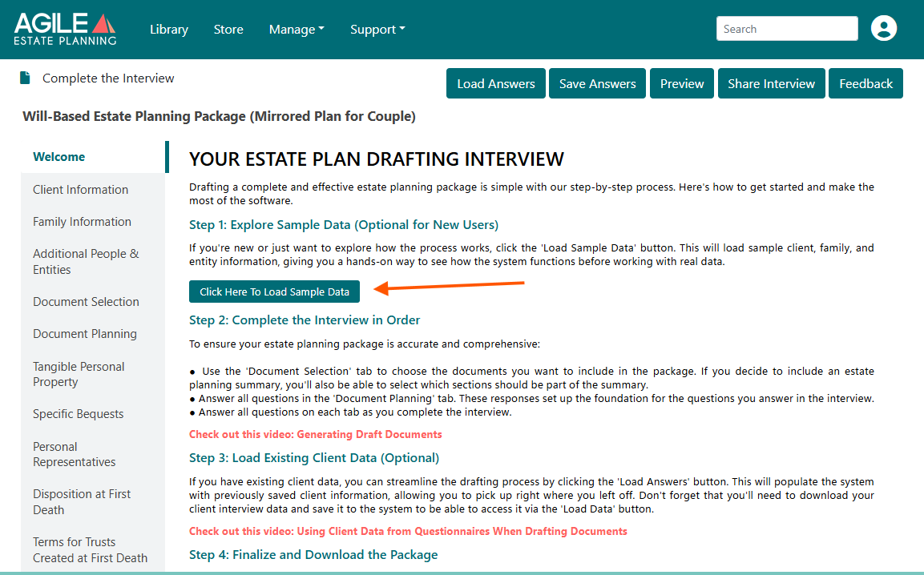Open the Document Planning tab
The width and height of the screenshot is (924, 575).
coord(93,333)
